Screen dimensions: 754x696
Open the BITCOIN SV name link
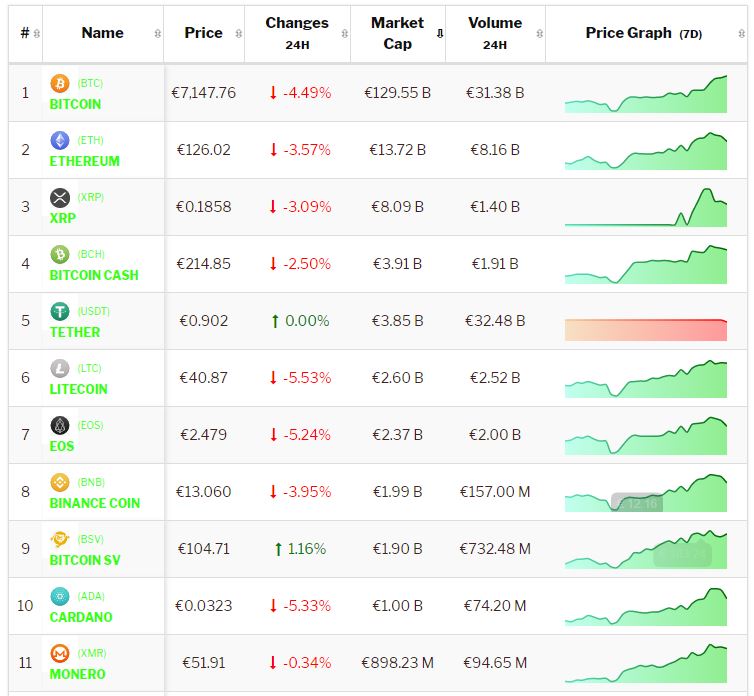pyautogui.click(x=85, y=560)
